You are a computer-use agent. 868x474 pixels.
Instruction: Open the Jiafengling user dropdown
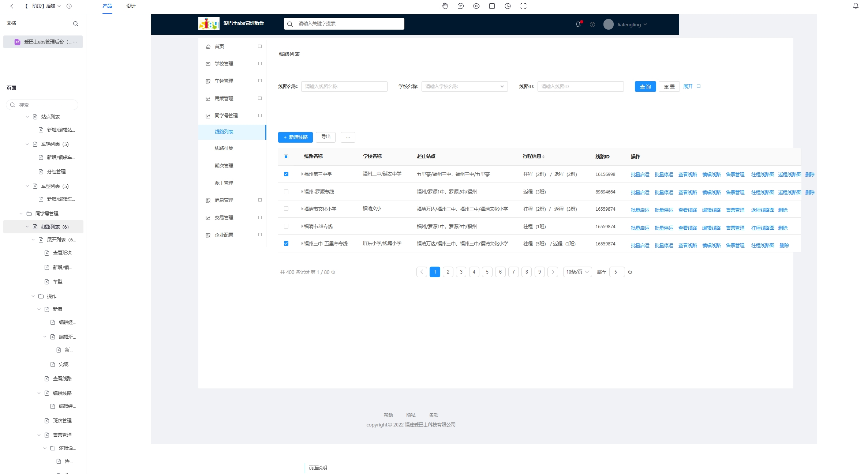pyautogui.click(x=632, y=25)
